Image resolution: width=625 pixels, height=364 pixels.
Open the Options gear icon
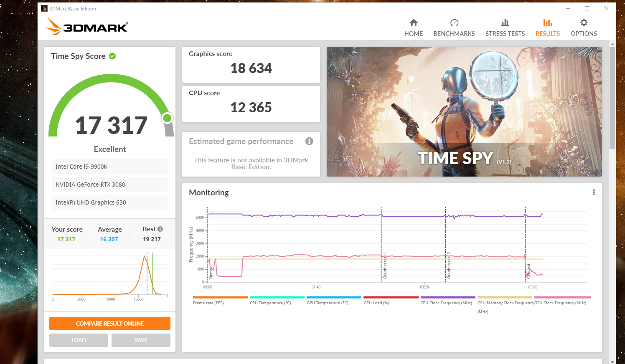(x=584, y=23)
